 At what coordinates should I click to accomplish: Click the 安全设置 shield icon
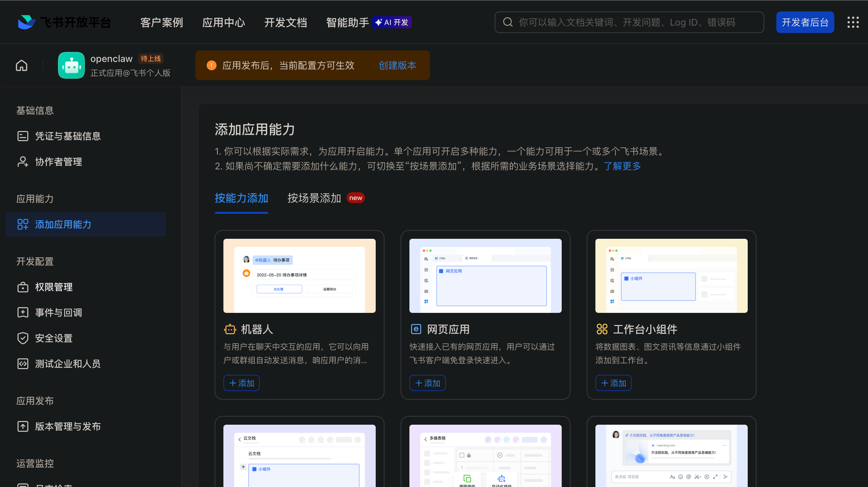click(x=23, y=338)
